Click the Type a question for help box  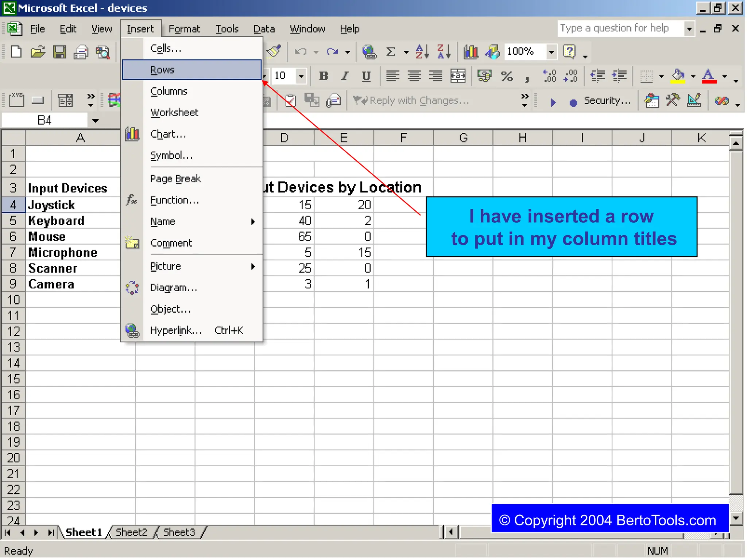[621, 28]
